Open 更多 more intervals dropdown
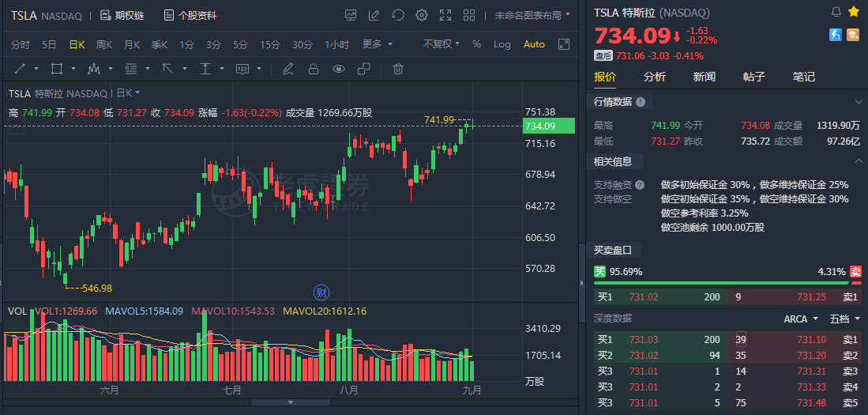 point(377,43)
